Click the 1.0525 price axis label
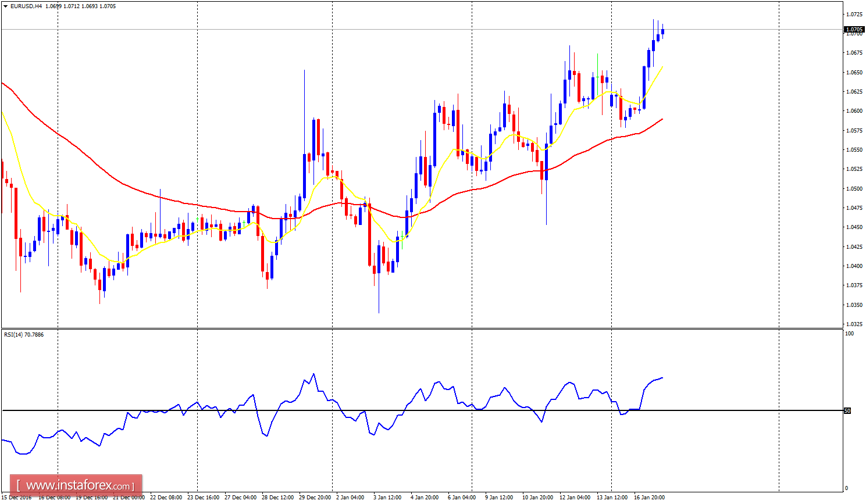Screen dimensions: 866x504 tap(854, 169)
